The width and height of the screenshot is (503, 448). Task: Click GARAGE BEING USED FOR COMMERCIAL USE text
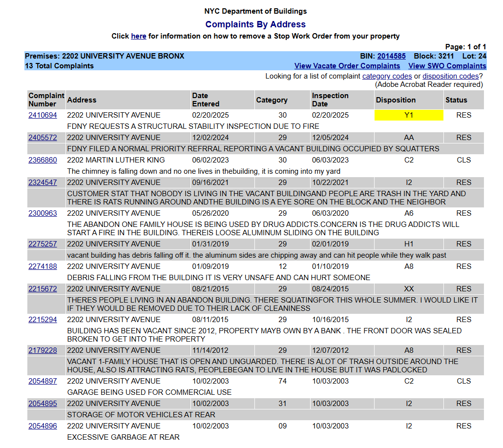pos(149,392)
